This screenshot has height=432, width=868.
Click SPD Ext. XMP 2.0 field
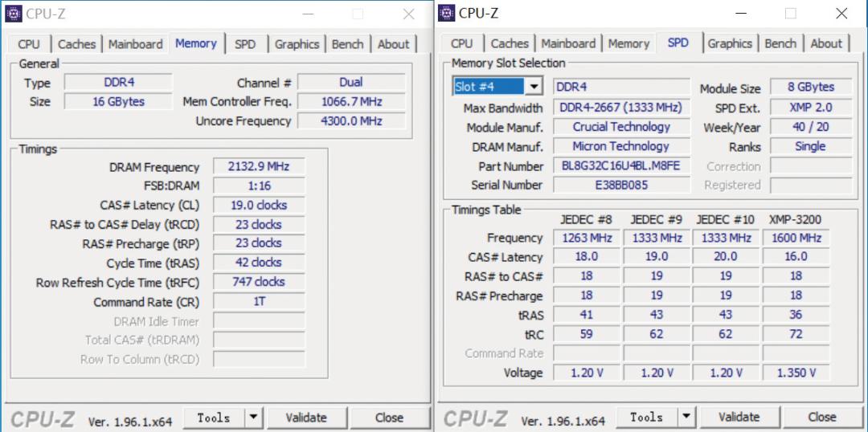click(811, 108)
